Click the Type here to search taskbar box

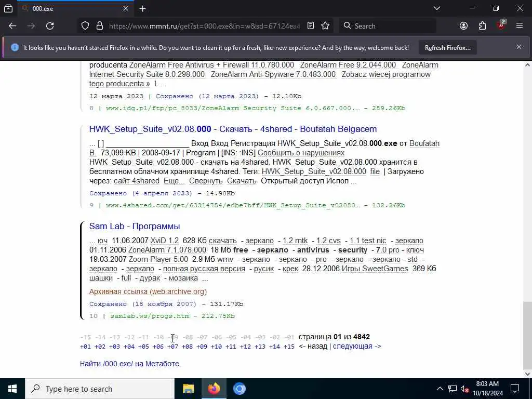(100, 389)
